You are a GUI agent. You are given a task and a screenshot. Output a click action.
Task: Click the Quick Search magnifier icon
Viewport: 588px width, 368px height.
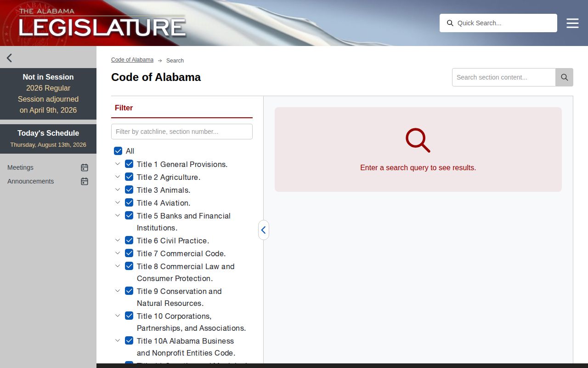point(450,23)
